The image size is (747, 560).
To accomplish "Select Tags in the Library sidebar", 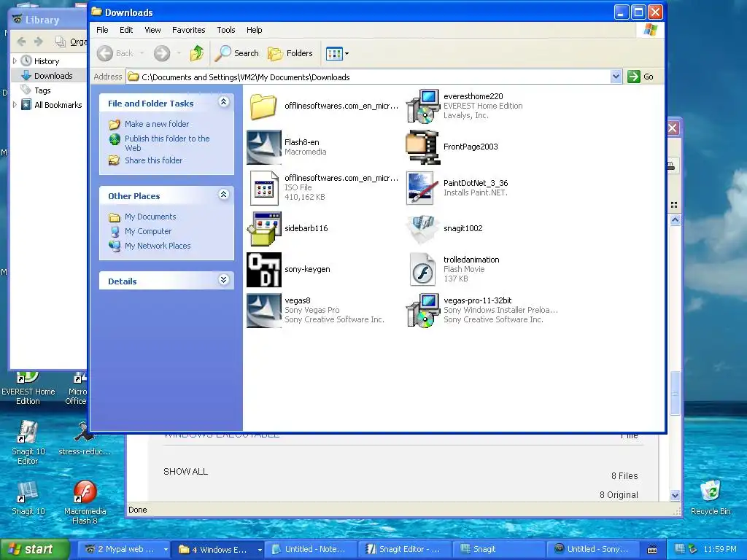I will click(x=42, y=90).
